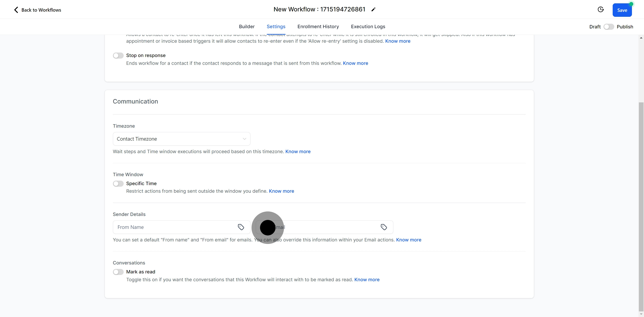
Task: Enable the Specific Time toggle
Action: click(118, 184)
